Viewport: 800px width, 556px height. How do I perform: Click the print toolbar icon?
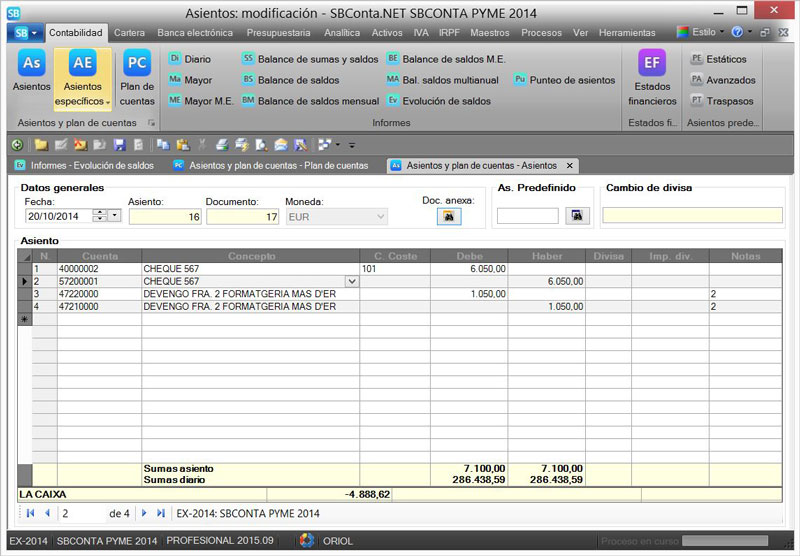pos(221,145)
